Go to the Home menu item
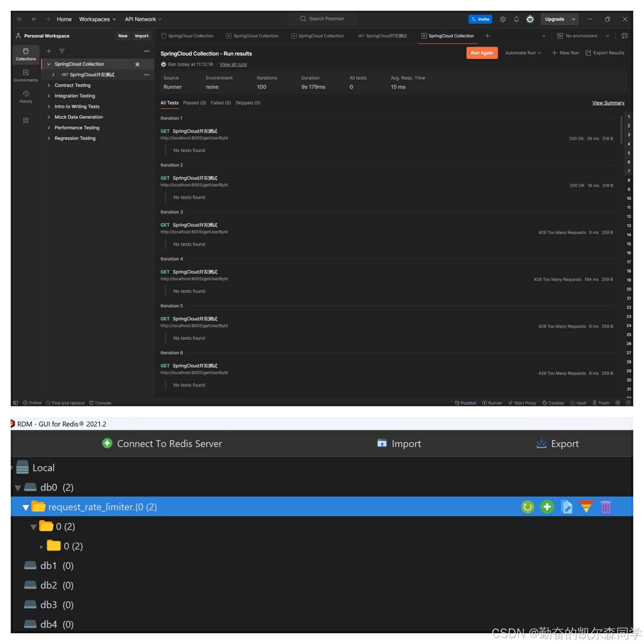Viewport: 644px width, 644px height. pyautogui.click(x=64, y=19)
